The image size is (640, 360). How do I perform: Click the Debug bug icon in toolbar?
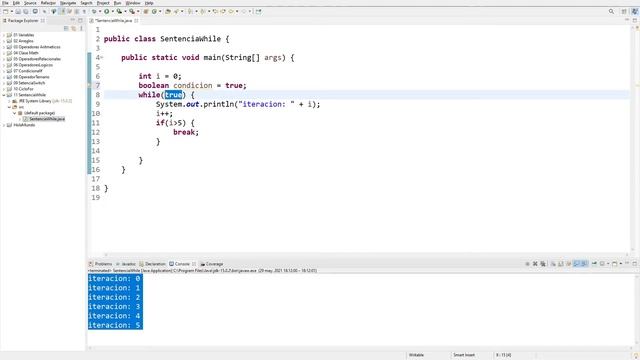point(93,11)
